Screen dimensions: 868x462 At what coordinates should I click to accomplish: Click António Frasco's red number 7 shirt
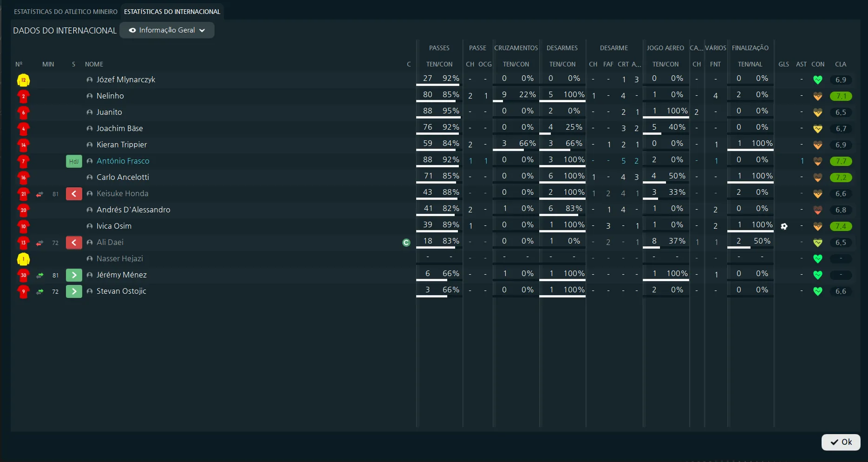23,161
